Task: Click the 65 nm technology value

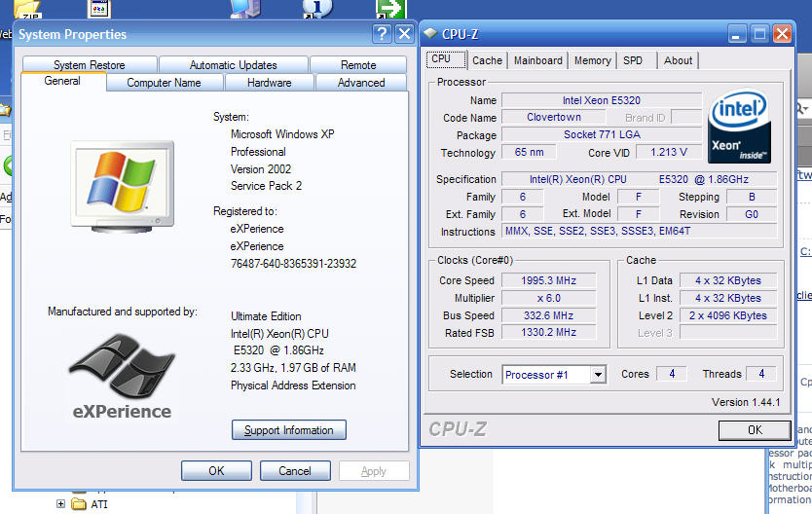Action: [530, 152]
